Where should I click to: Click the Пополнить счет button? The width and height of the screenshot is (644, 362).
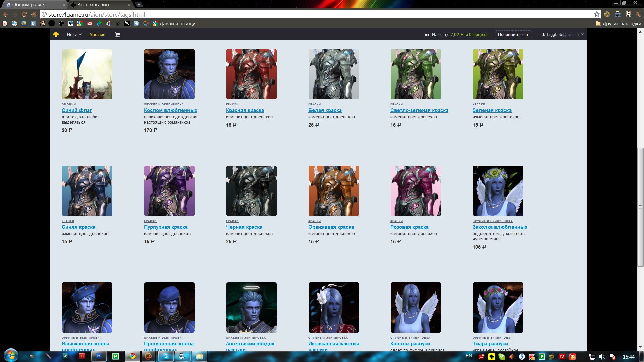click(513, 35)
